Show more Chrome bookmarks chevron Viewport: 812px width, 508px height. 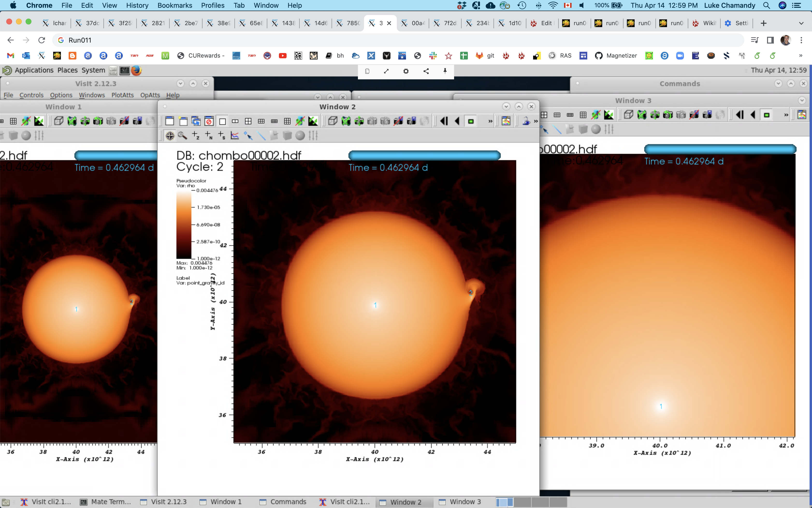801,55
